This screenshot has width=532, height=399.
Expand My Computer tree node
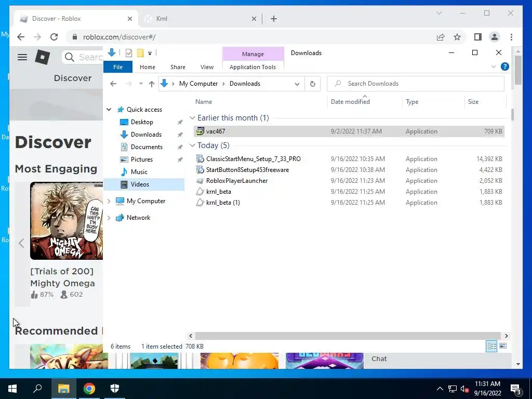pyautogui.click(x=109, y=201)
